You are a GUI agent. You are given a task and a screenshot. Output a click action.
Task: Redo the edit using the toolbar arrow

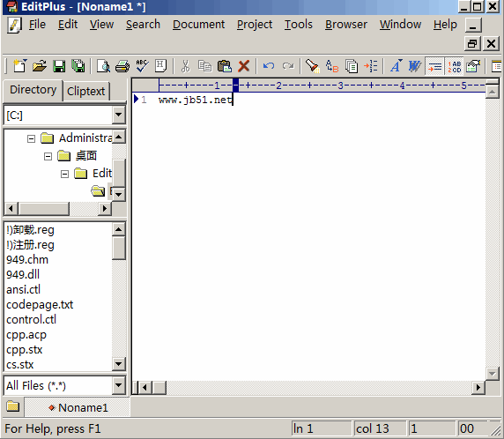(288, 66)
